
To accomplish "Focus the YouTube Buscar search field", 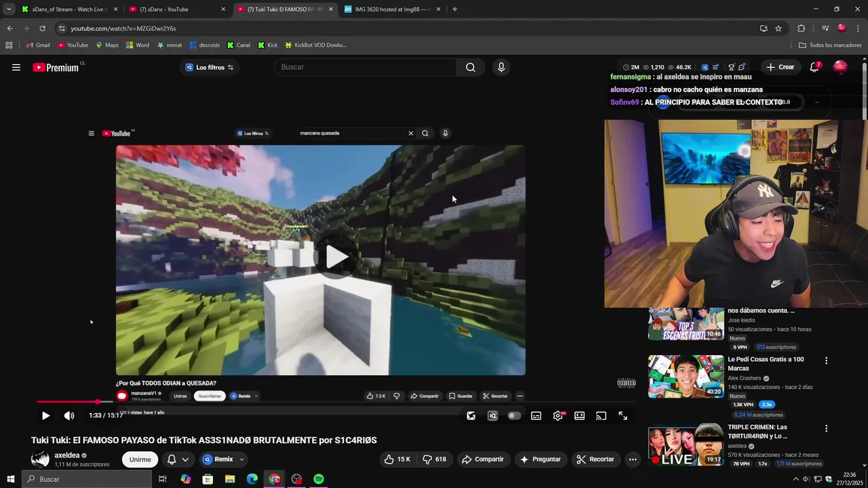I will [366, 67].
